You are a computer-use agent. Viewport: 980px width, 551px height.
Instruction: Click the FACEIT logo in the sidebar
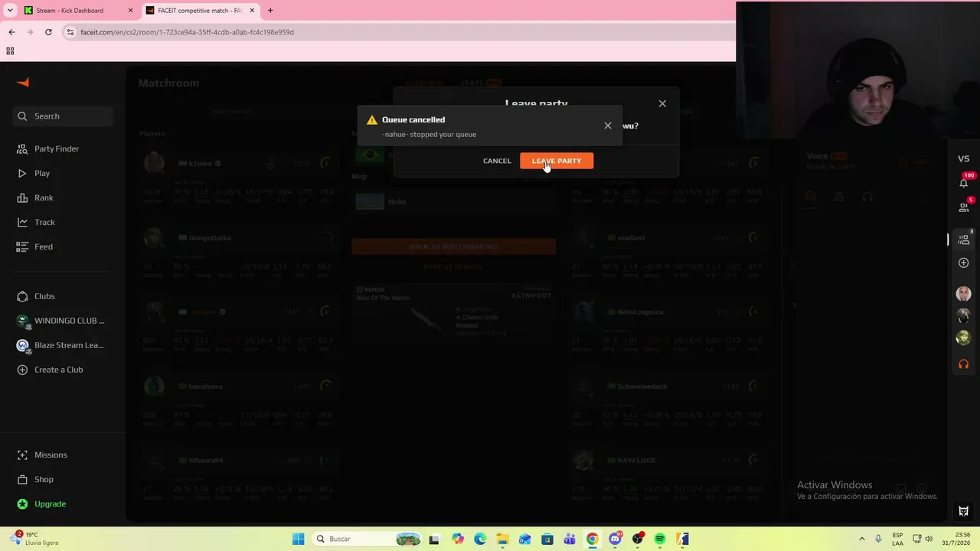coord(23,83)
